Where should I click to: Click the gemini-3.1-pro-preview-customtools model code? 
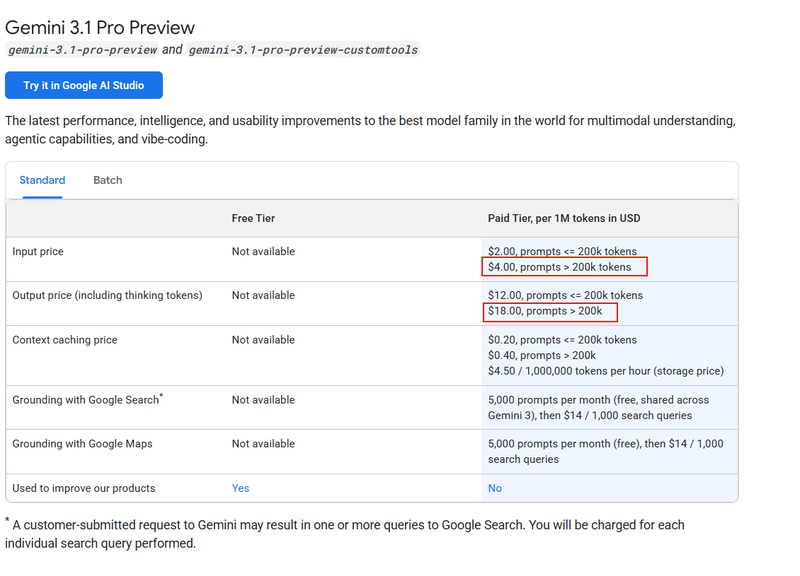click(303, 50)
